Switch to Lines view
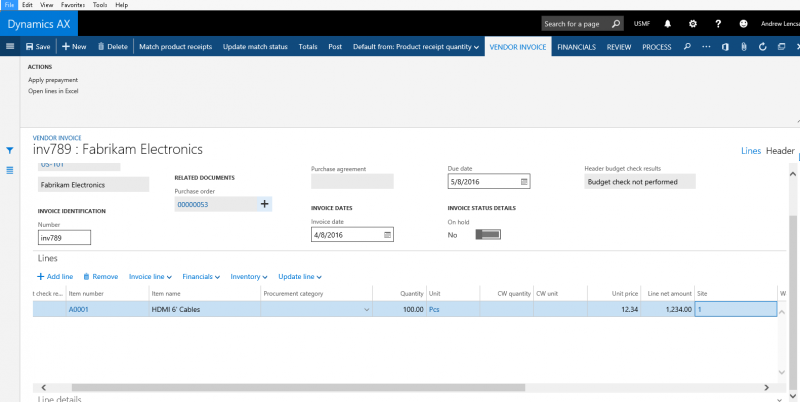Screen dimensions: 800x402 751,150
